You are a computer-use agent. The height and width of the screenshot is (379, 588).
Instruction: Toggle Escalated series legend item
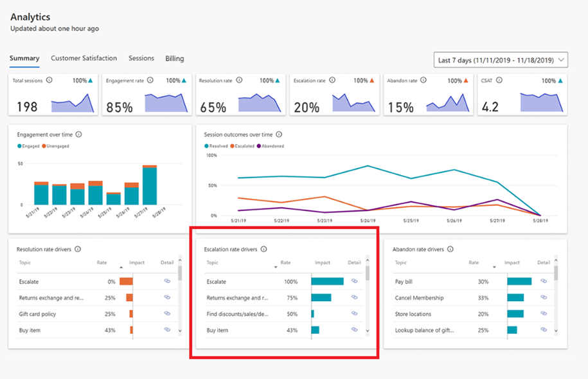[x=242, y=146]
